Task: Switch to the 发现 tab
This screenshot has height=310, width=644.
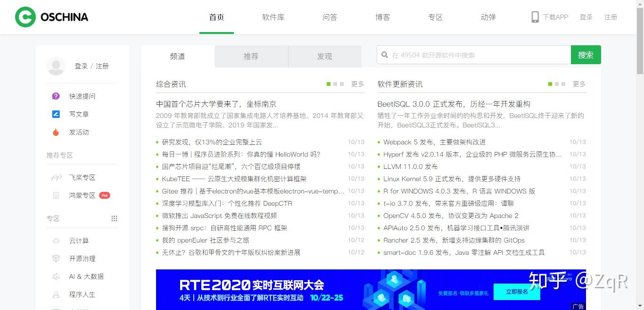Action: 325,56
